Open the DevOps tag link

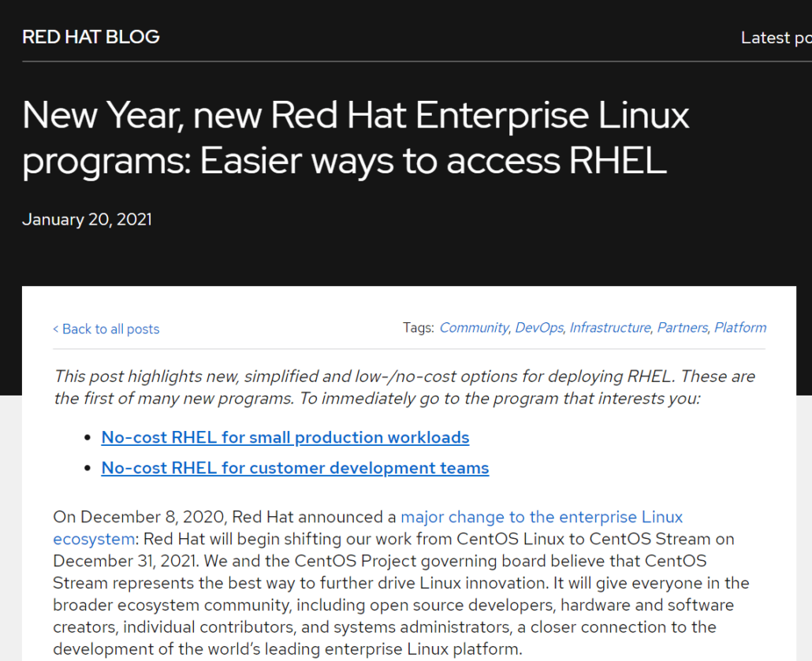pyautogui.click(x=538, y=327)
